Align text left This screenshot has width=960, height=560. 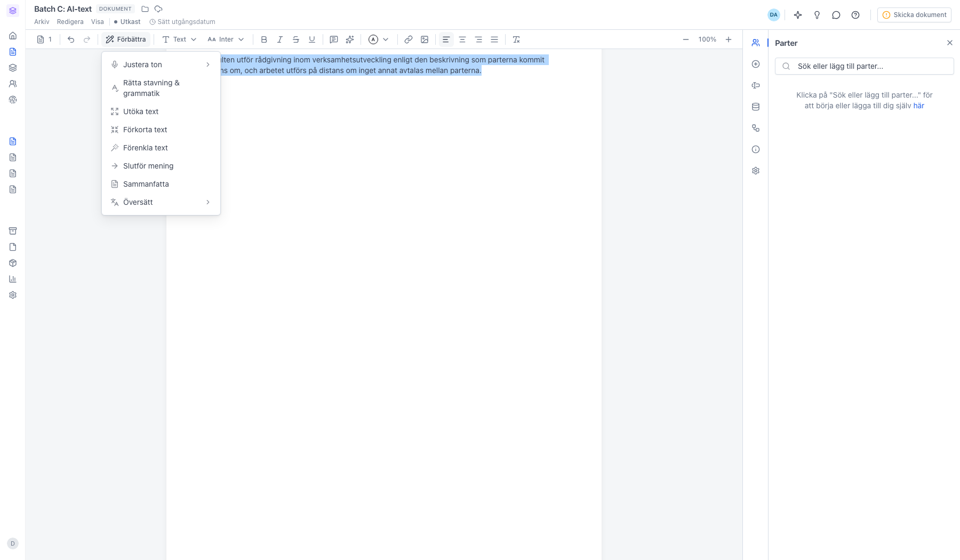[446, 39]
